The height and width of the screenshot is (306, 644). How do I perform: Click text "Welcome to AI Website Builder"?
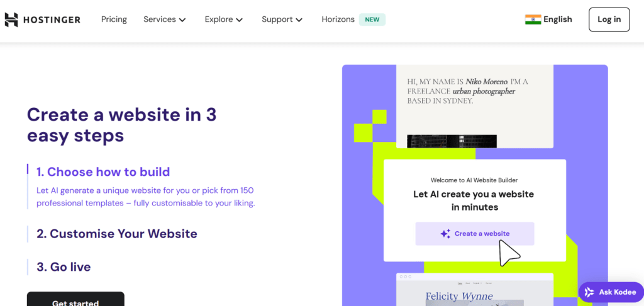point(474,180)
